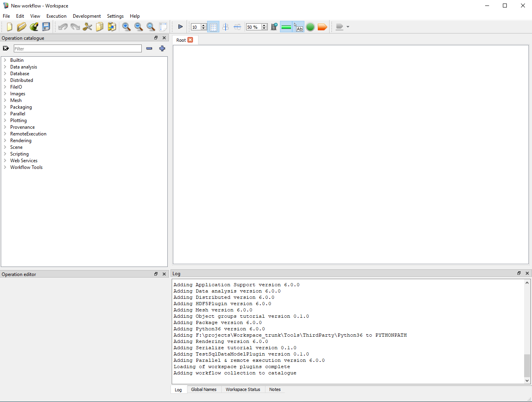This screenshot has width=532, height=402.
Task: Click the Log panel scrollbar up arrow
Action: 527,283
